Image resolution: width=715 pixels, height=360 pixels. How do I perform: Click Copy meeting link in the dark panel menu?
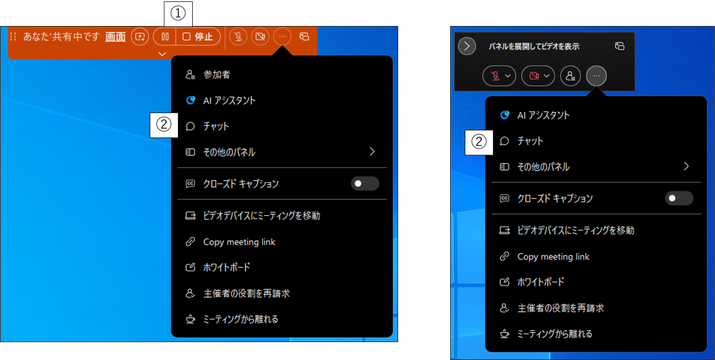(596, 256)
